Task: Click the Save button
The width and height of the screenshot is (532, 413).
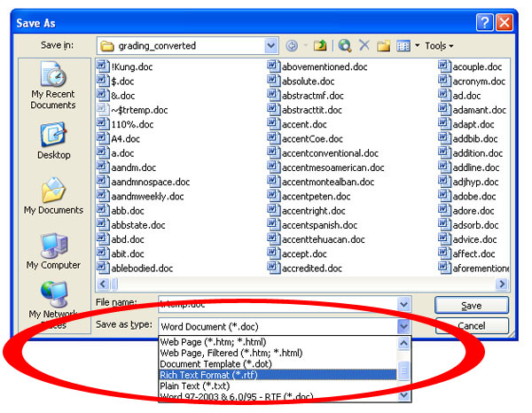Action: coord(472,305)
